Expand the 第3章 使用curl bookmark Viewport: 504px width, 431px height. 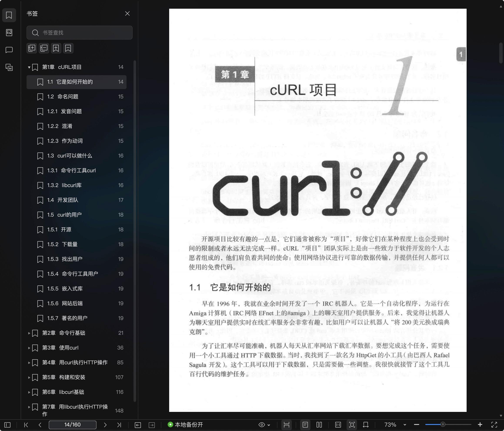click(x=29, y=348)
